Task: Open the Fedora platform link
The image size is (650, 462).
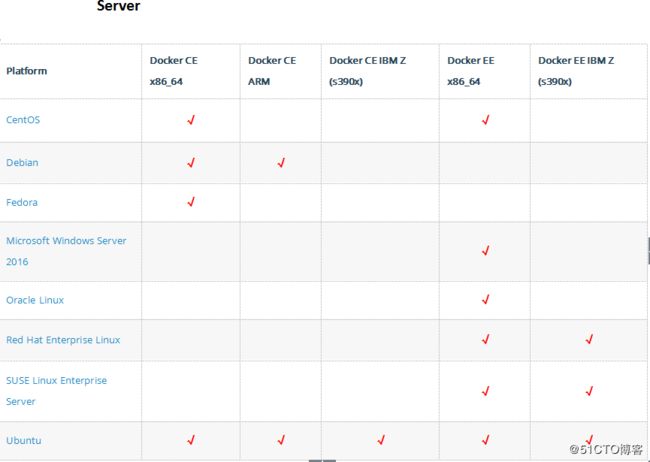Action: (22, 202)
